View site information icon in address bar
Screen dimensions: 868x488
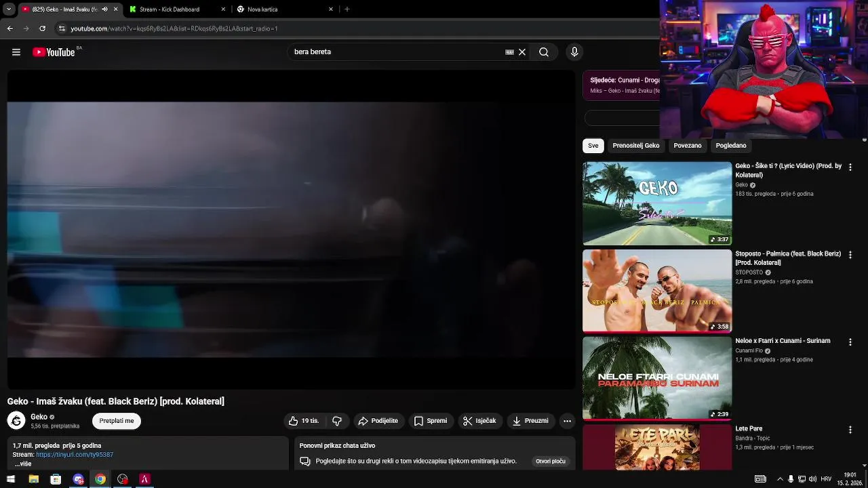pos(62,28)
